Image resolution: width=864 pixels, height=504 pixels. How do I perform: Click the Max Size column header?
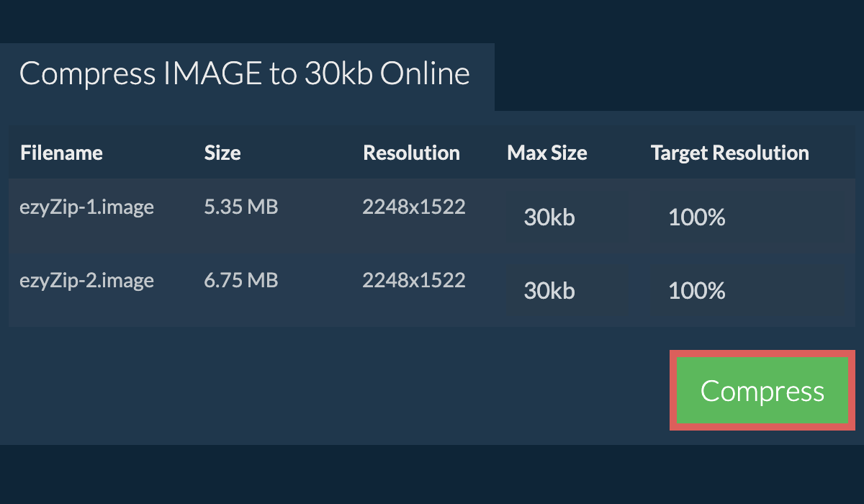click(547, 153)
